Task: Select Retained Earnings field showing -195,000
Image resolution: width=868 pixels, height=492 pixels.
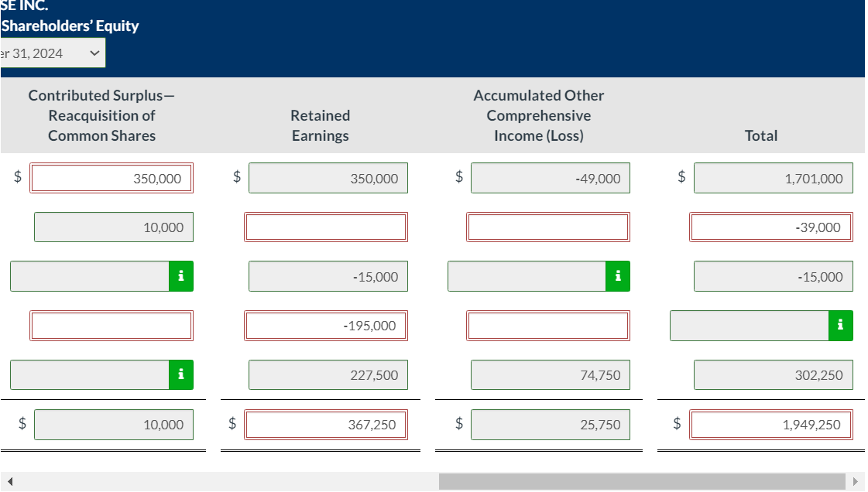Action: point(326,326)
